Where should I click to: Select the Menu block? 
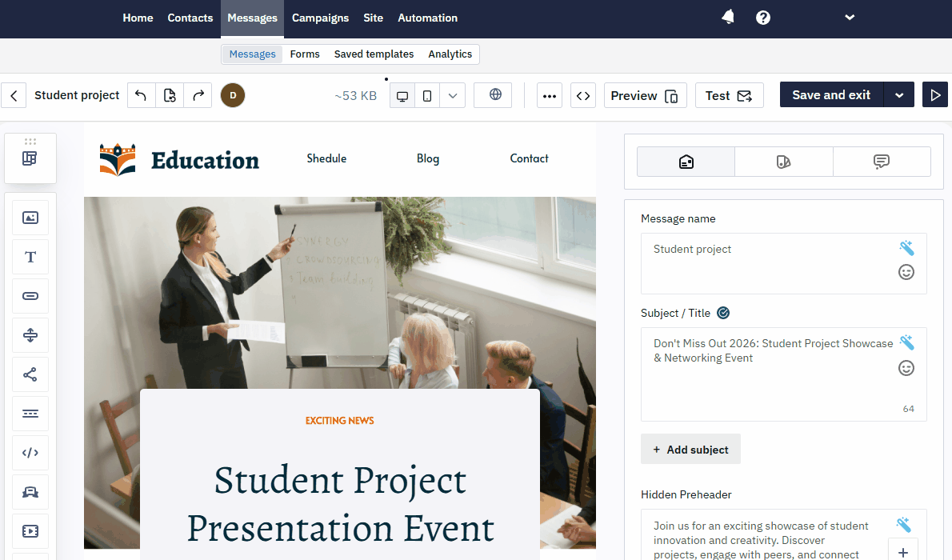coord(30,414)
